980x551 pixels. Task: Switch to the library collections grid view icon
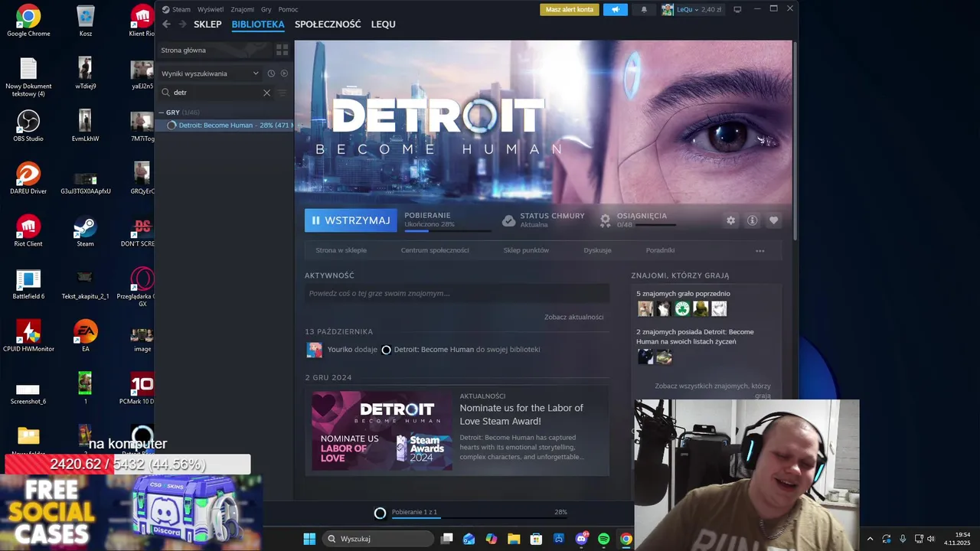point(282,50)
